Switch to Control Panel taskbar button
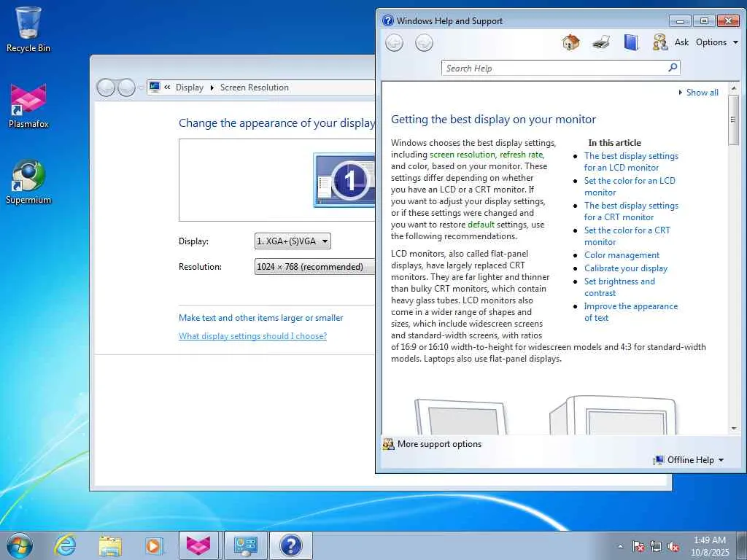Image resolution: width=747 pixels, height=560 pixels. [245, 545]
